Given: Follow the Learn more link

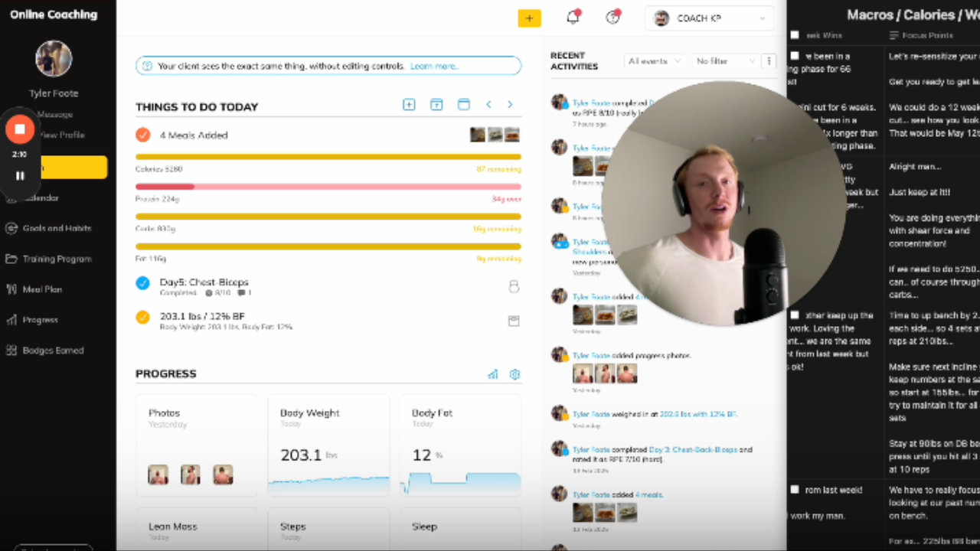Looking at the screenshot, I should (x=434, y=67).
